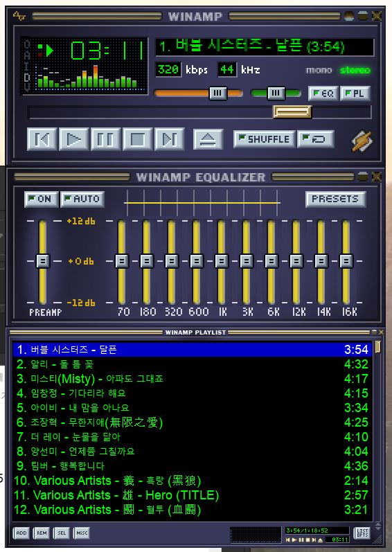
Task: Toggle windowshade mode on main Winamp window
Action: pyautogui.click(x=363, y=16)
